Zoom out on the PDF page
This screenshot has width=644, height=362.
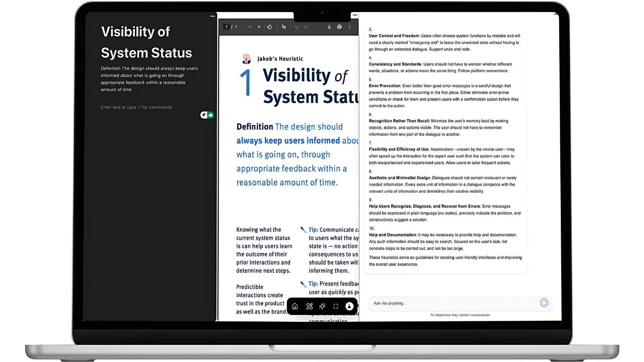click(x=250, y=27)
